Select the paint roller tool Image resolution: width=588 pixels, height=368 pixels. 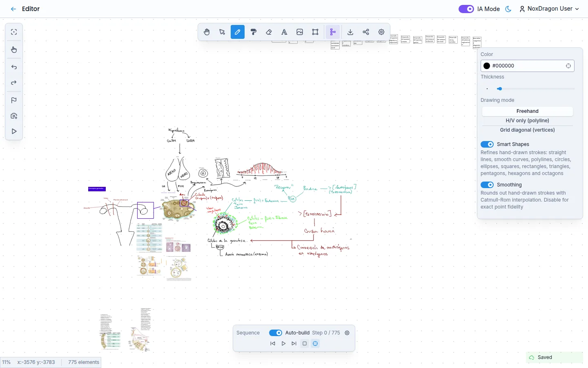pos(253,32)
